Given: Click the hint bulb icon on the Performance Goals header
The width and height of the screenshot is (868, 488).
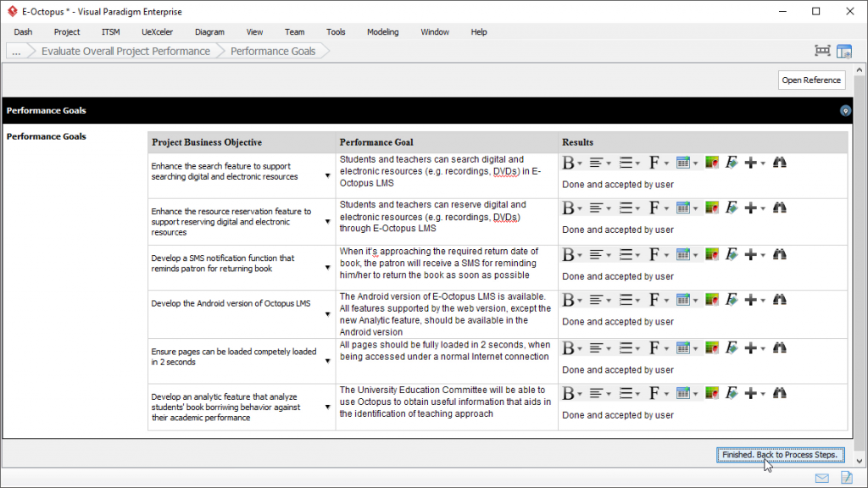Looking at the screenshot, I should point(844,111).
